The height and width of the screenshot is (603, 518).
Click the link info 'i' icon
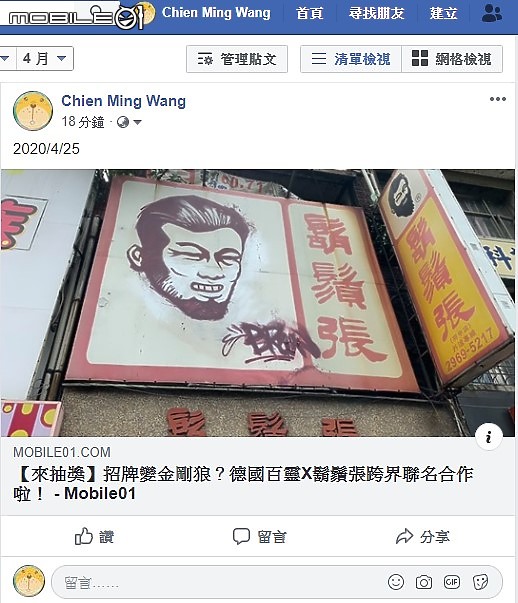click(x=489, y=437)
